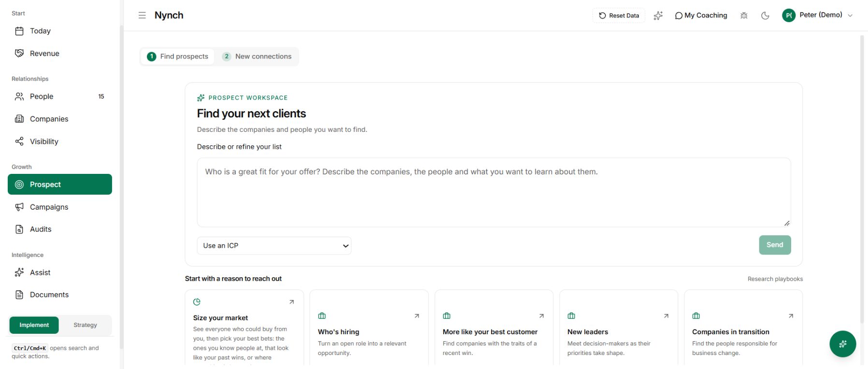Screen dimensions: 868x369
Task: Click the New leaders briefcase icon
Action: pyautogui.click(x=571, y=316)
